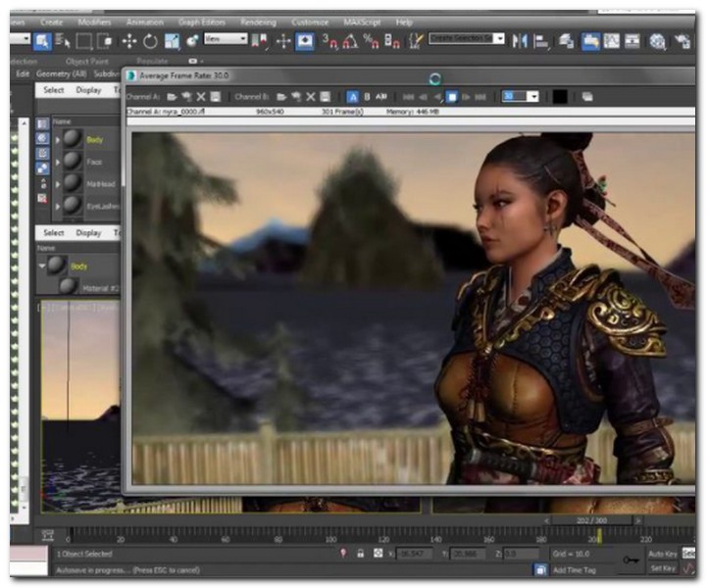Open file in Channel B

(x=281, y=97)
